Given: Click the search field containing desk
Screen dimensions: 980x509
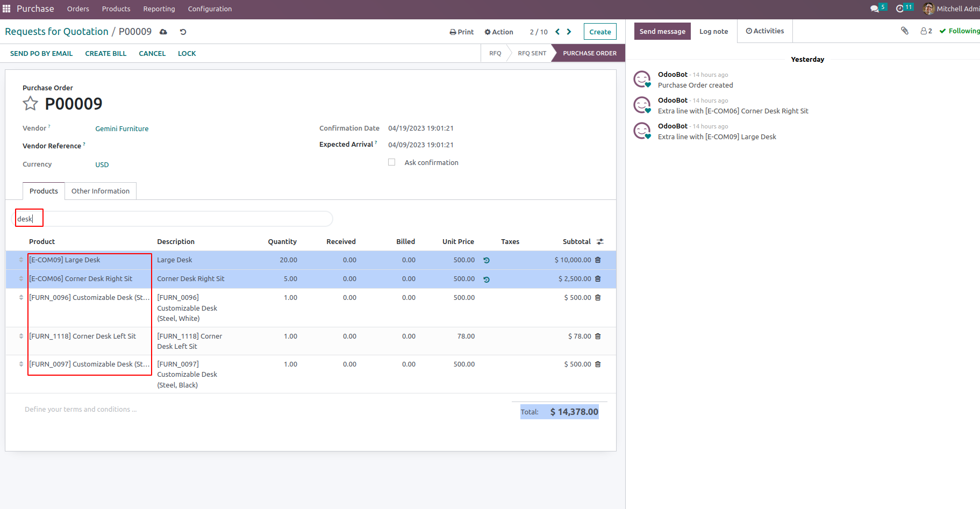Looking at the screenshot, I should click(x=172, y=219).
